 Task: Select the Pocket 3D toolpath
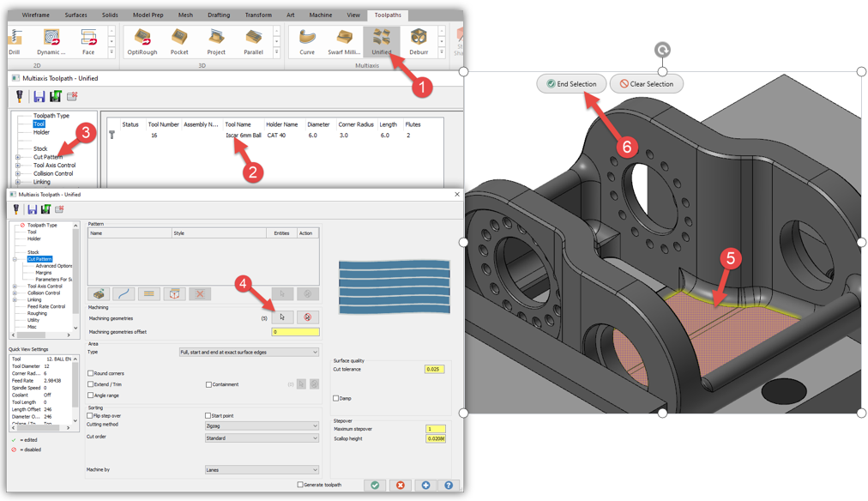[x=179, y=41]
